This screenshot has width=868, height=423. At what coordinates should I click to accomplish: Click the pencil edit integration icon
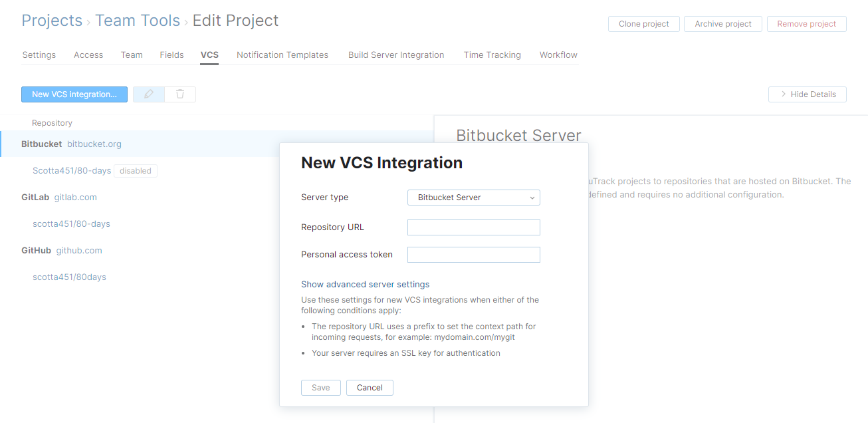click(148, 94)
